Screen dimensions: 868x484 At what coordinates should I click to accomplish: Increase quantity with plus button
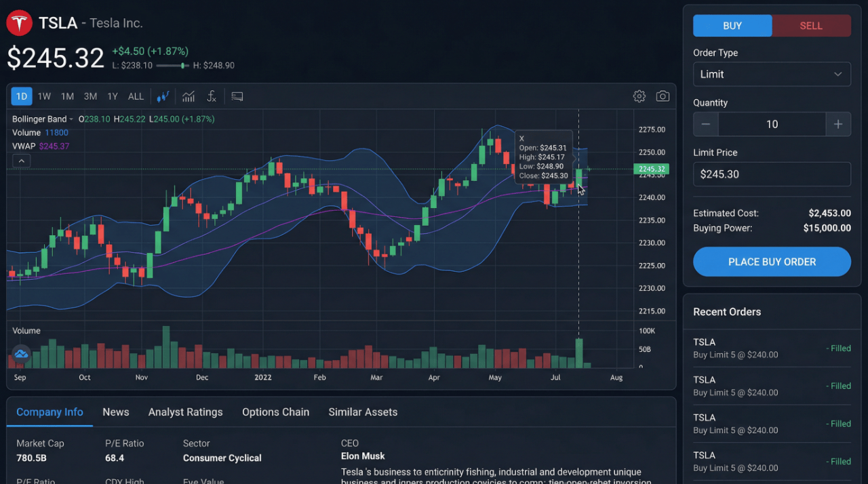click(838, 124)
